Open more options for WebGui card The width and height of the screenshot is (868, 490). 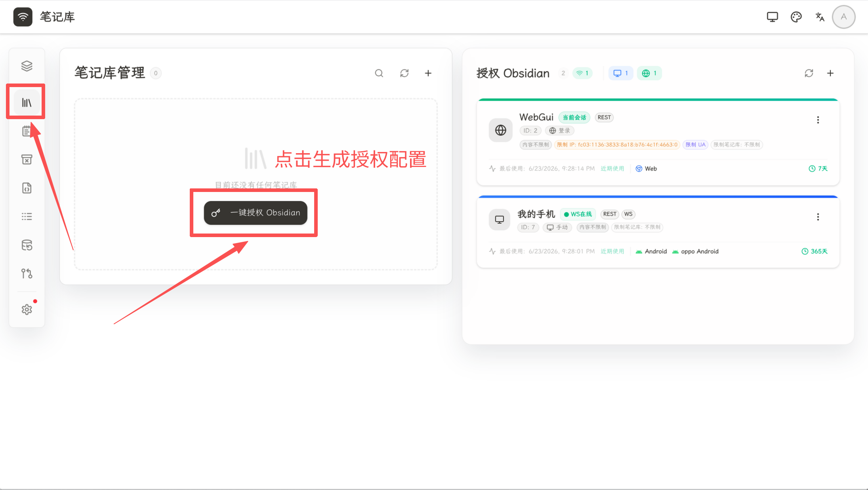(818, 120)
